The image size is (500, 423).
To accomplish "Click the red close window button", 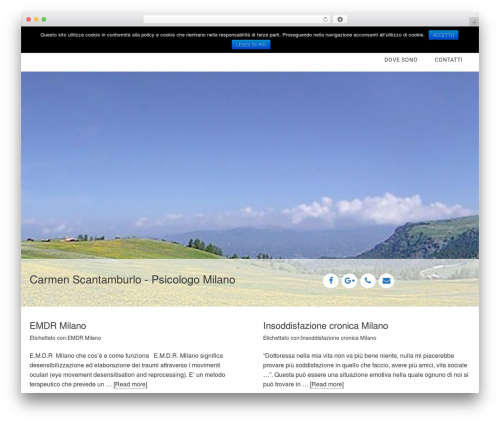I will coord(29,19).
